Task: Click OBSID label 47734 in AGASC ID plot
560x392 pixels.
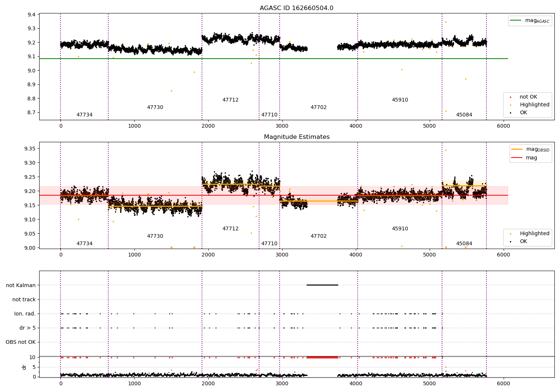Action: click(84, 115)
